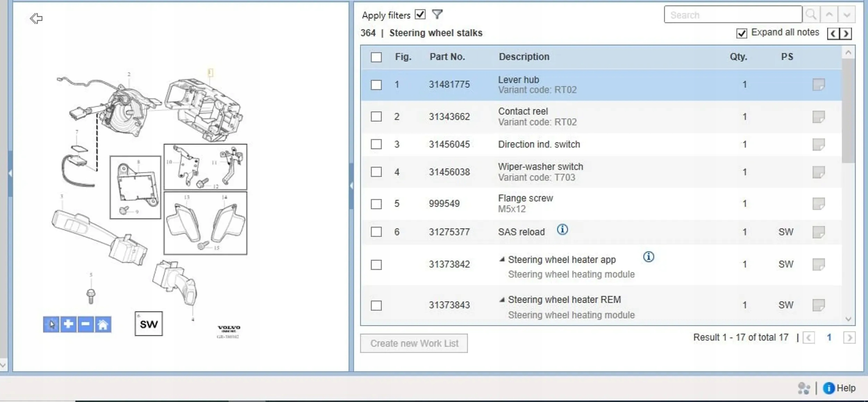The height and width of the screenshot is (402, 868).
Task: Open Help link in status bar
Action: point(845,388)
